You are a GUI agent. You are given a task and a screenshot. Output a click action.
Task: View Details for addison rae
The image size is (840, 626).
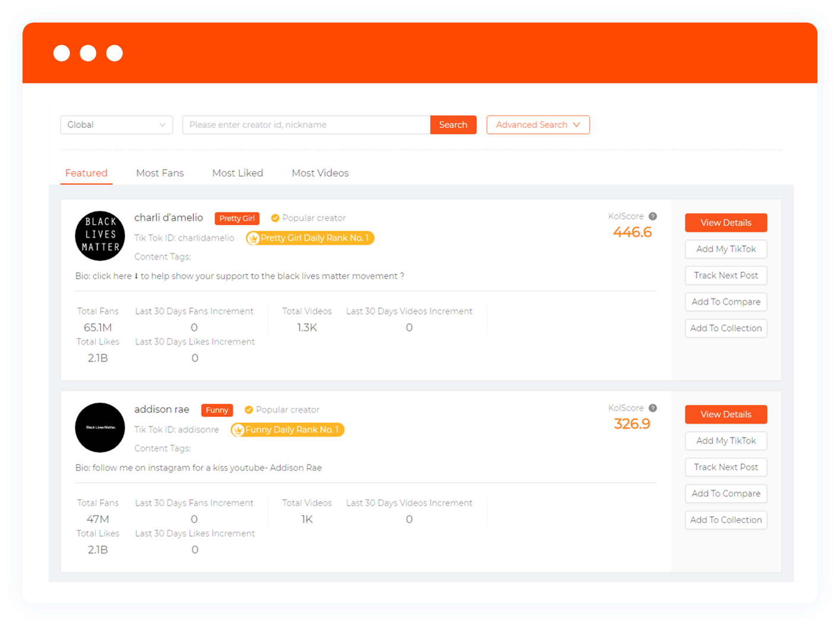[726, 414]
